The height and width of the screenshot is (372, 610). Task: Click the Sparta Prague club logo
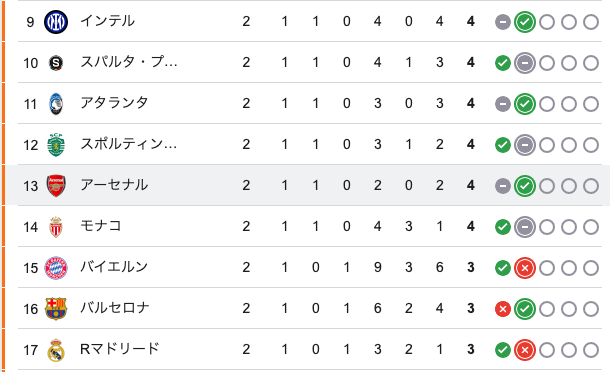tap(56, 63)
